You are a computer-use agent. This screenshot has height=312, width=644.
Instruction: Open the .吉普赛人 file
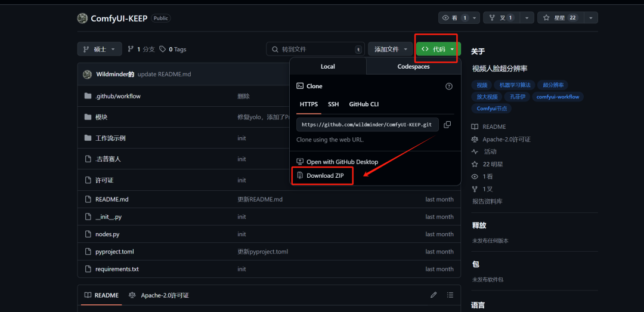(x=108, y=159)
